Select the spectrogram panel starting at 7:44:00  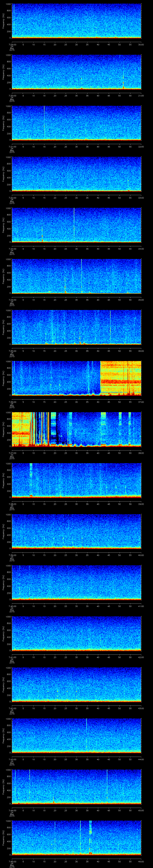[x=76, y=787]
